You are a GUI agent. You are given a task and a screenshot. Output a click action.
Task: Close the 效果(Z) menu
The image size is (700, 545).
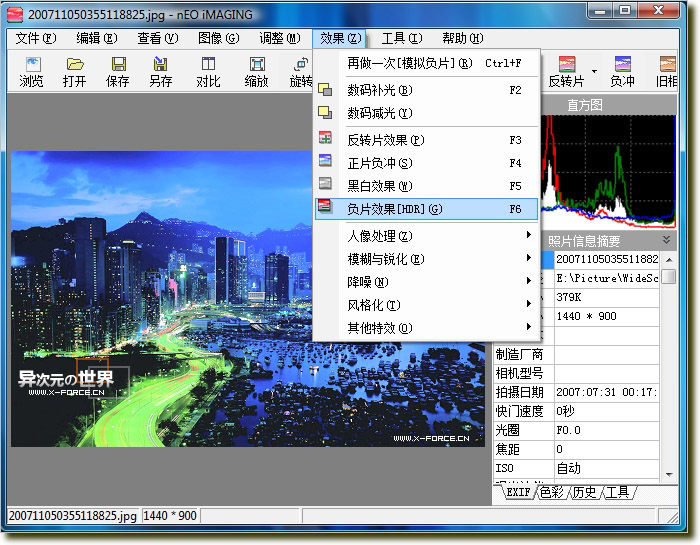click(340, 38)
